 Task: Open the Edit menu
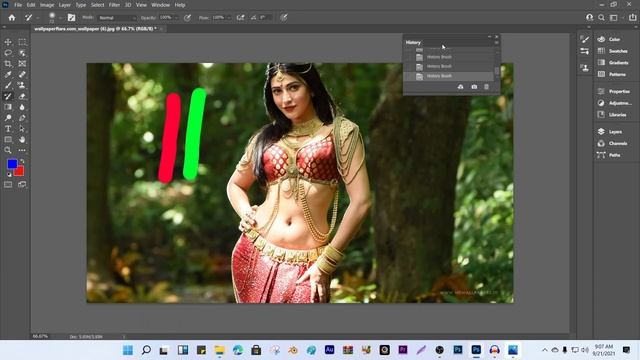[x=31, y=5]
